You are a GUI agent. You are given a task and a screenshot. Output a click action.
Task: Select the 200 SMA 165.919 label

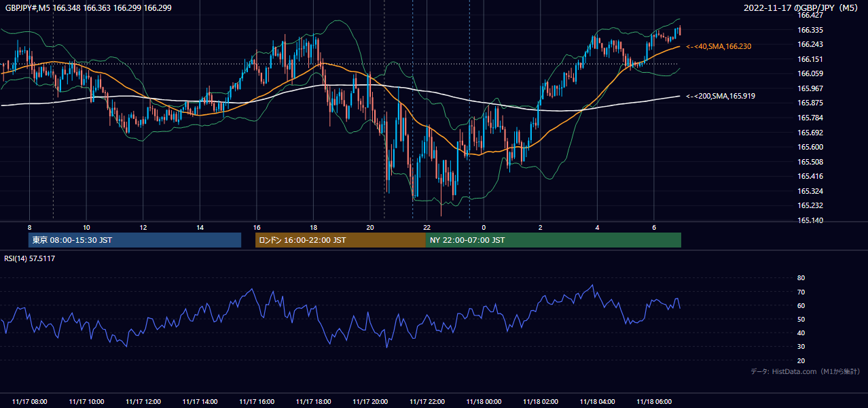[721, 96]
